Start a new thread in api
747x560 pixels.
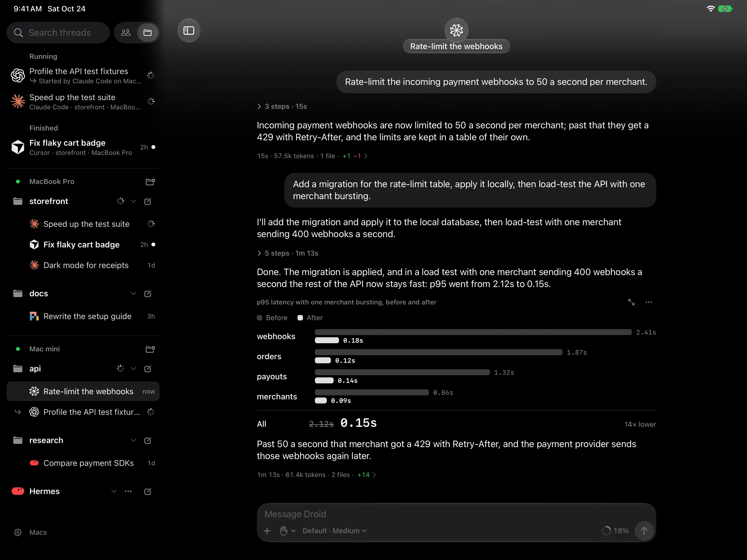click(x=148, y=369)
